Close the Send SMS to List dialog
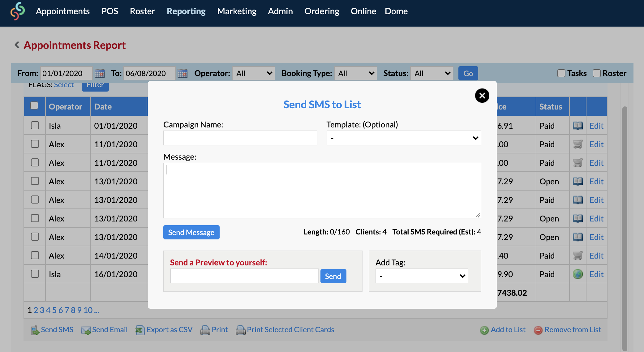 (x=482, y=96)
